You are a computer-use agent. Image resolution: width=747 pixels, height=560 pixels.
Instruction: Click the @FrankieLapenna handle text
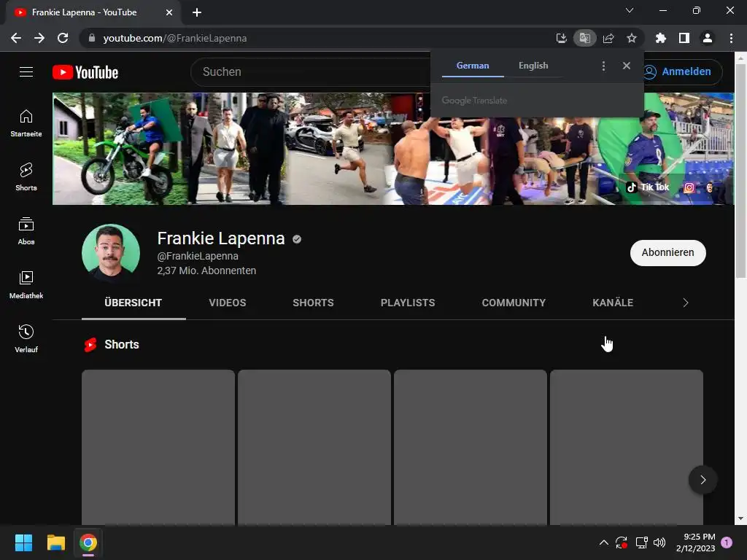[198, 256]
